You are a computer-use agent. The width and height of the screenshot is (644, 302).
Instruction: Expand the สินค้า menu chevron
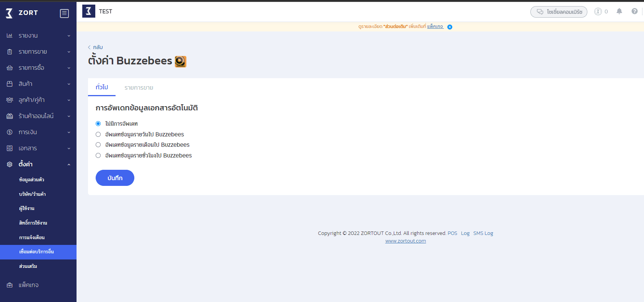click(x=69, y=84)
